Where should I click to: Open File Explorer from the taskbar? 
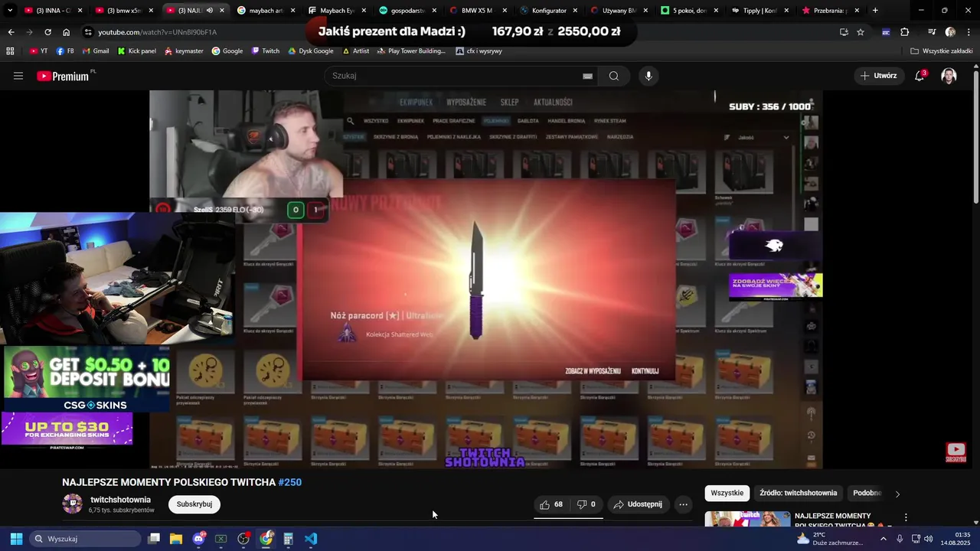(176, 539)
